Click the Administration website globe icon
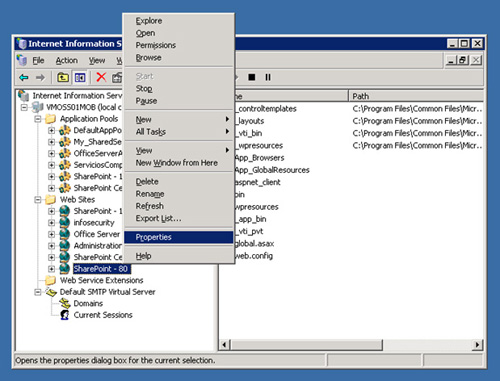Screen dimensions: 500x381 65,246
